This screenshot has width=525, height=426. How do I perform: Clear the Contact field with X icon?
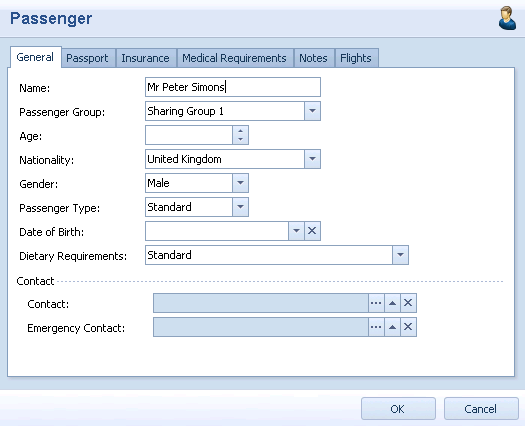(408, 303)
